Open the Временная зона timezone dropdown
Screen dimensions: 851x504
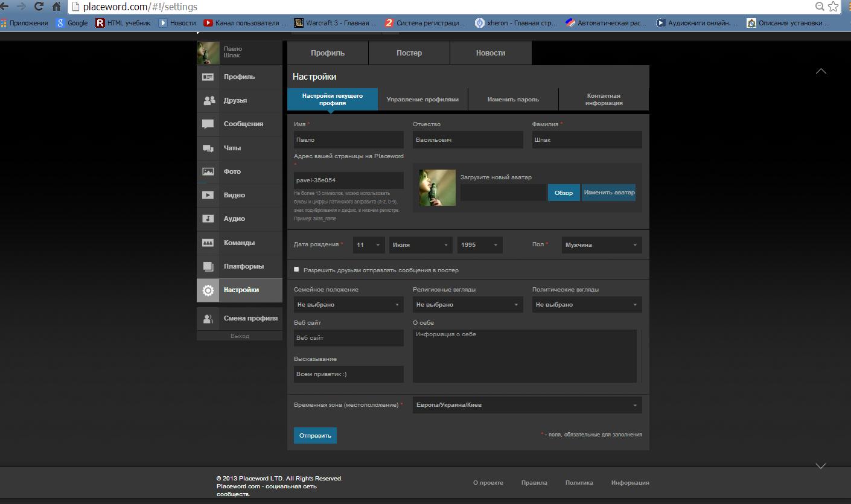(x=527, y=405)
